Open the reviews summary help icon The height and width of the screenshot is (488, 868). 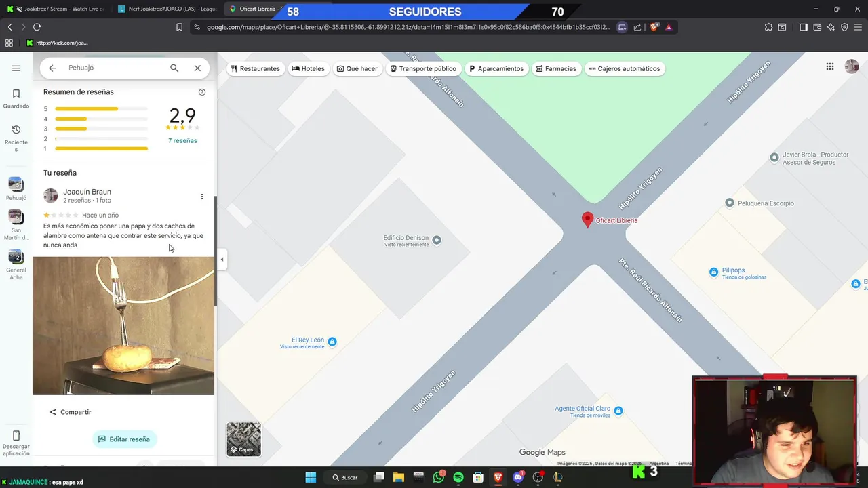coord(202,92)
